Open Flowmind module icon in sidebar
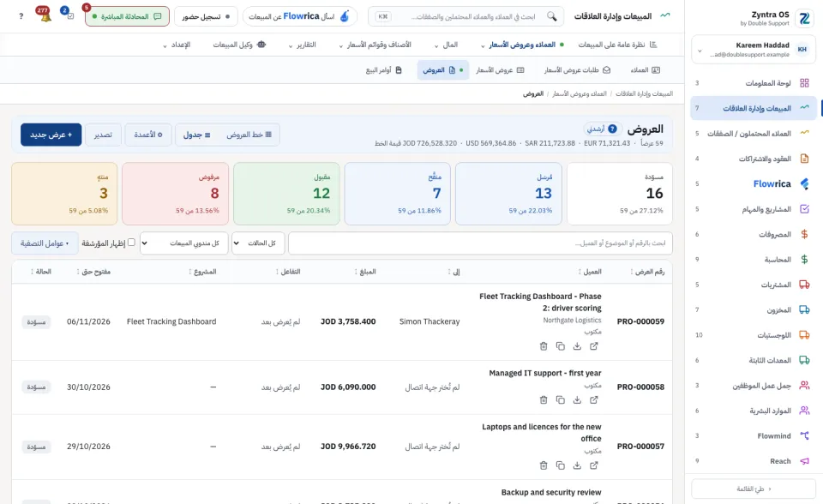The height and width of the screenshot is (504, 823). [803, 435]
